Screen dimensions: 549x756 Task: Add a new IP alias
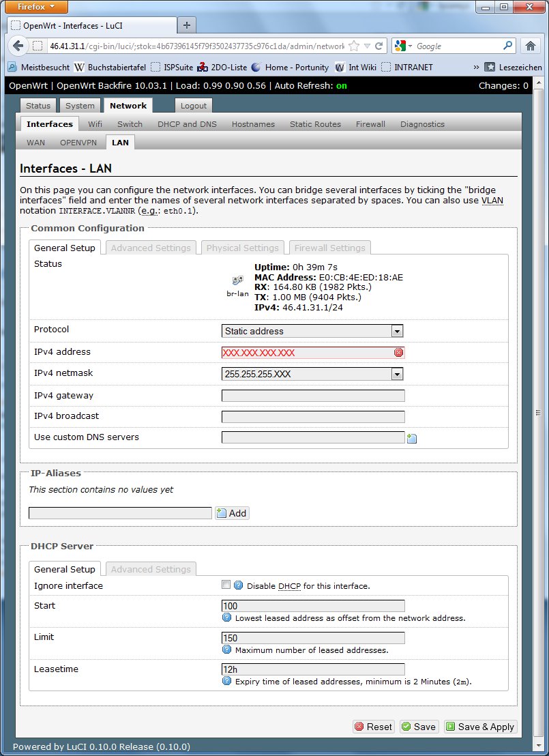coord(232,513)
